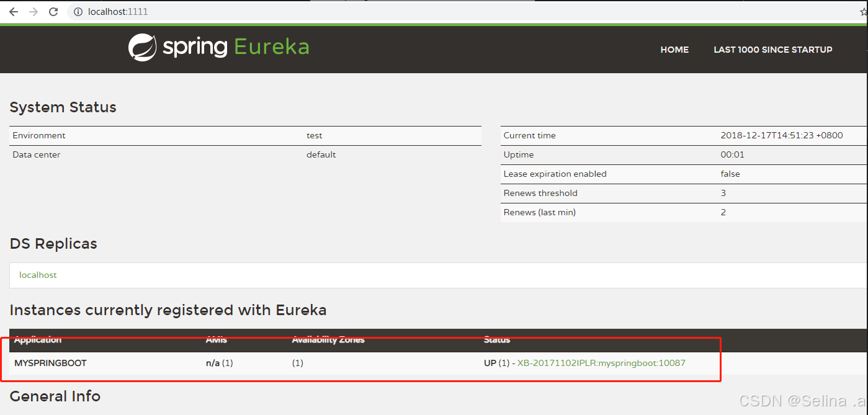The width and height of the screenshot is (868, 415).
Task: Click the browser back arrow
Action: pos(13,11)
